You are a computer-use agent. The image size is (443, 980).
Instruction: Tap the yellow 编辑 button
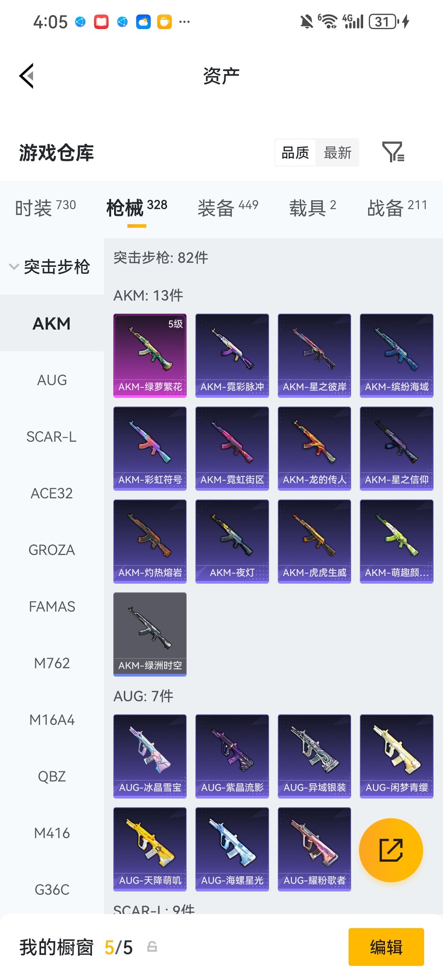click(386, 947)
